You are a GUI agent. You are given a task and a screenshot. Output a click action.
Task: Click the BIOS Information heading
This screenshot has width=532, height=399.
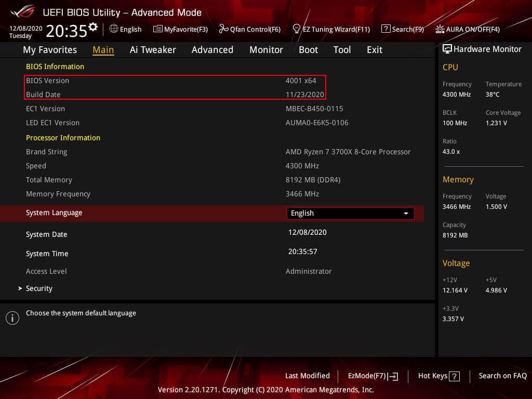click(x=55, y=66)
